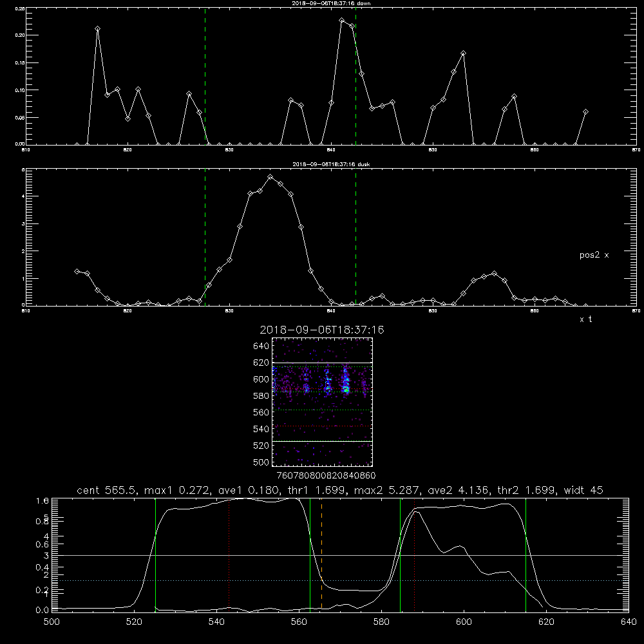
Task: Click the right green dashed line in dawn plot
Action: (x=355, y=76)
